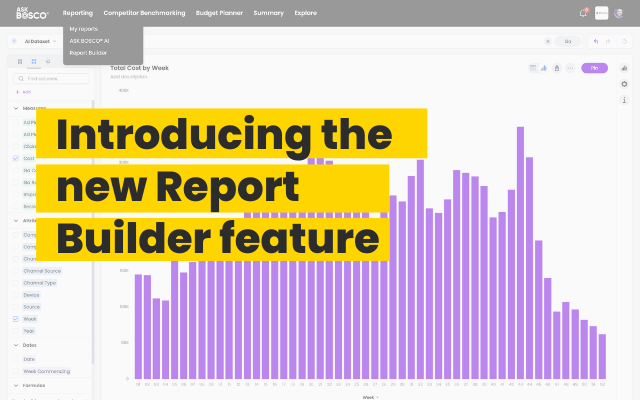
Task: Click the Go button
Action: (568, 41)
